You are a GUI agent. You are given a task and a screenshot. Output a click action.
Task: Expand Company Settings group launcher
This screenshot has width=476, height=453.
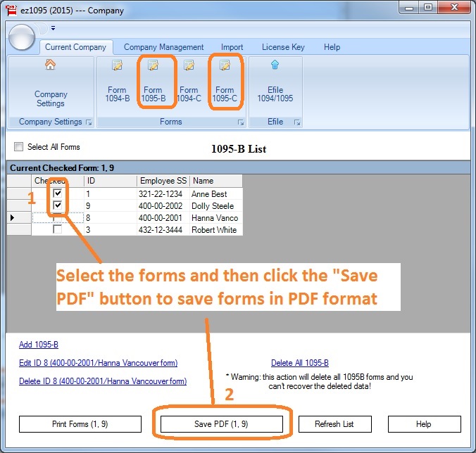tap(89, 122)
